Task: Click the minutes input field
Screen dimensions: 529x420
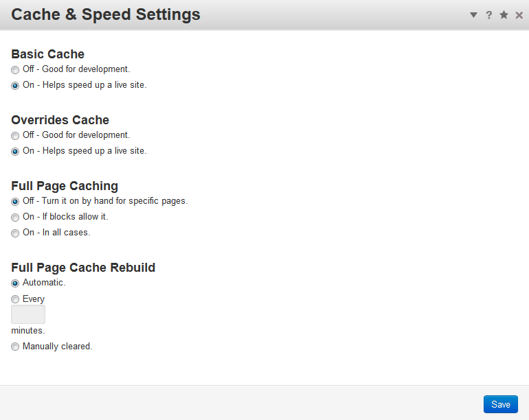Action: pyautogui.click(x=28, y=315)
